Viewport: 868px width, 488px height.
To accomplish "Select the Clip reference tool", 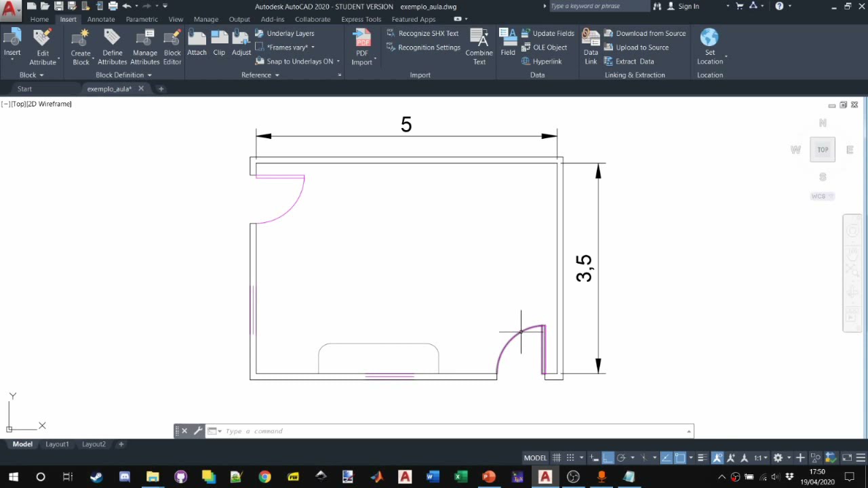I will 219,43.
